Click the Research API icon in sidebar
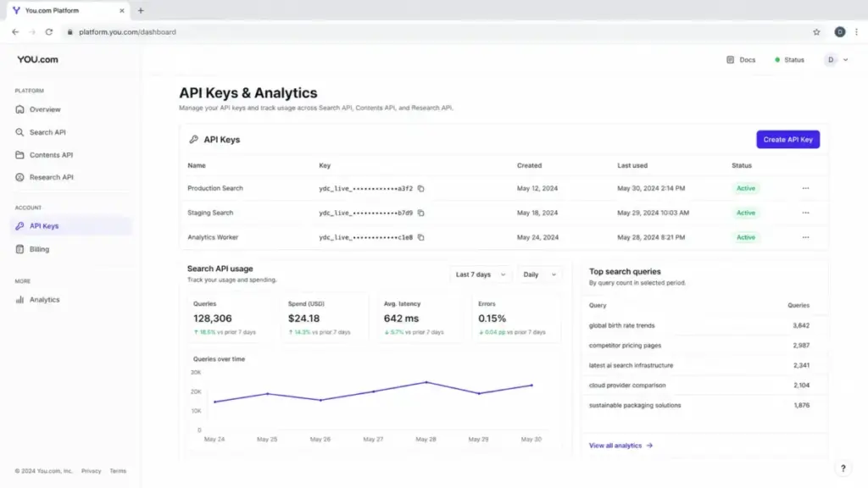The width and height of the screenshot is (868, 488). (x=20, y=177)
